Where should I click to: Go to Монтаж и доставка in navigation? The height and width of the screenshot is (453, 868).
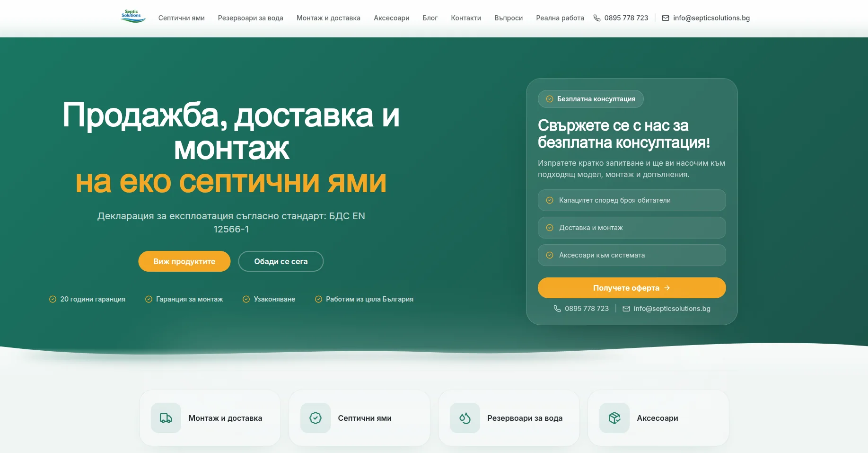(x=328, y=18)
